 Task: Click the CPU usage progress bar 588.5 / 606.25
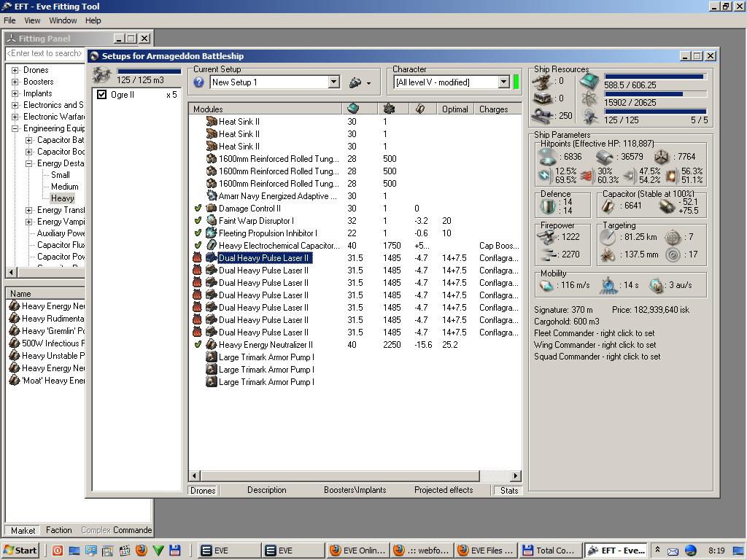coord(655,76)
